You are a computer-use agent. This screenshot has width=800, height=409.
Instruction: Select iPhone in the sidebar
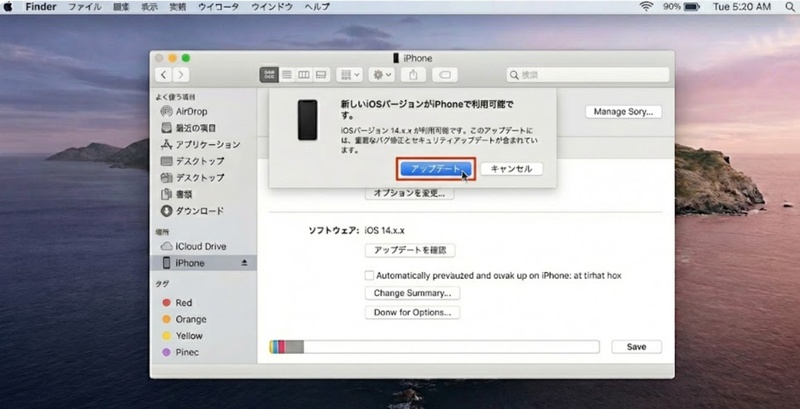[204, 263]
